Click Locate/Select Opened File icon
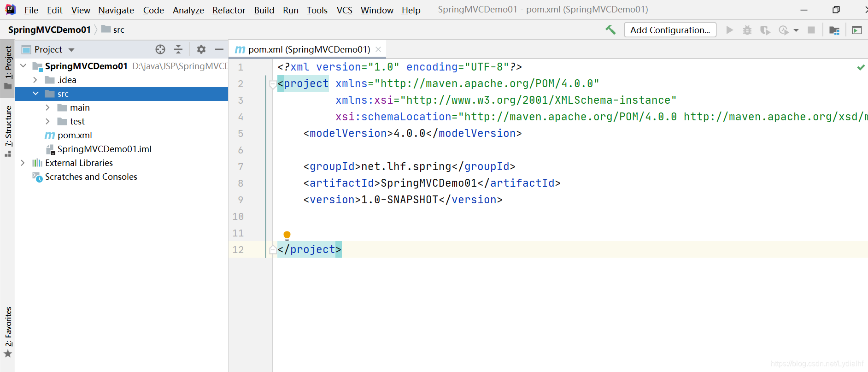The width and height of the screenshot is (868, 372). click(160, 49)
